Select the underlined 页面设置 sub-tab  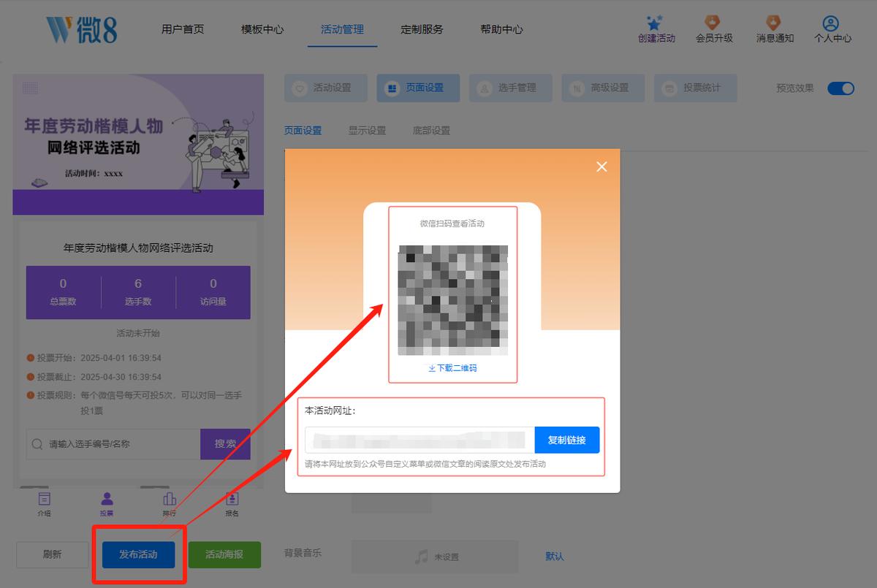pyautogui.click(x=303, y=130)
